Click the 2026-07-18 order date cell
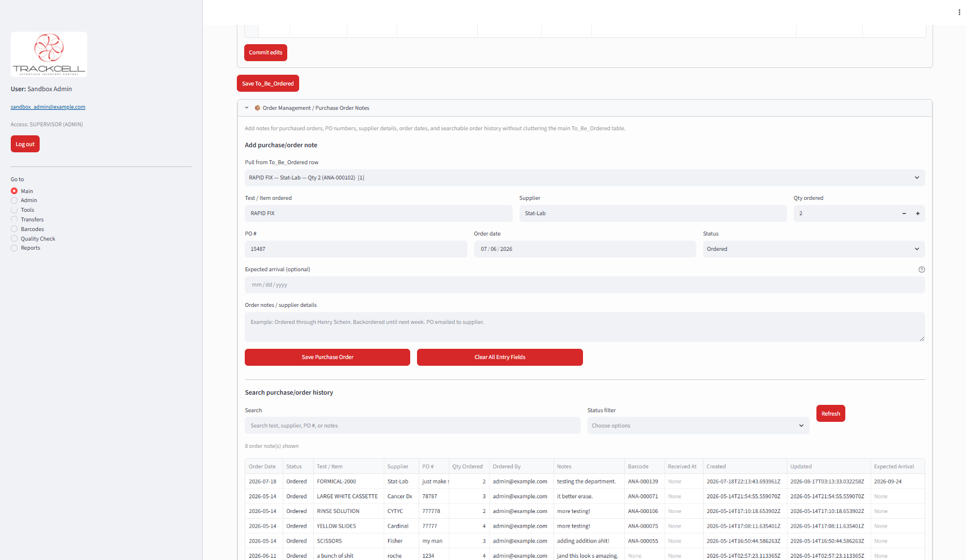The image size is (966, 560). click(263, 482)
